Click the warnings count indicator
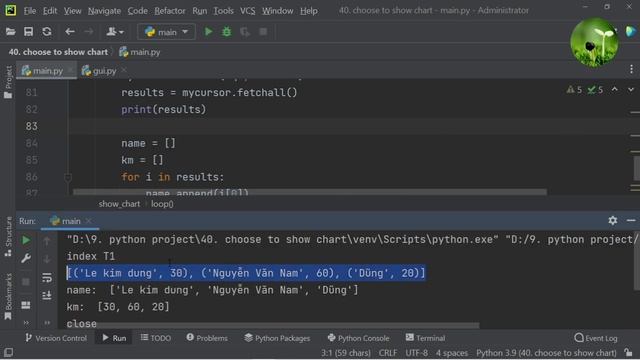This screenshot has height=360, width=640. 574,90
